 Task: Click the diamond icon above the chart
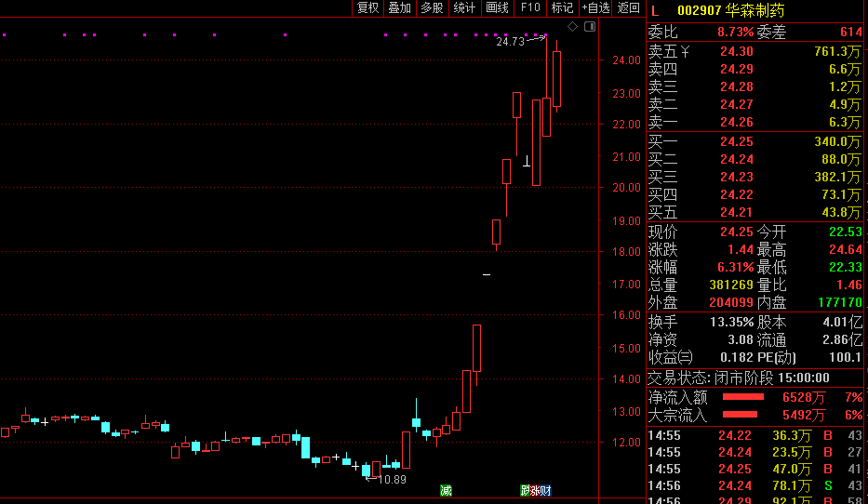coord(572,27)
